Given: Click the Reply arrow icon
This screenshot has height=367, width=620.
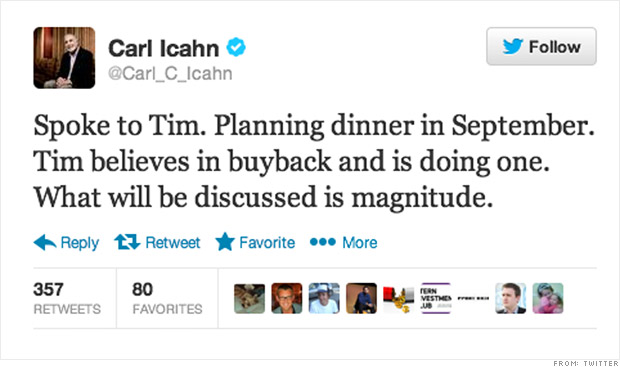Looking at the screenshot, I should pos(45,242).
